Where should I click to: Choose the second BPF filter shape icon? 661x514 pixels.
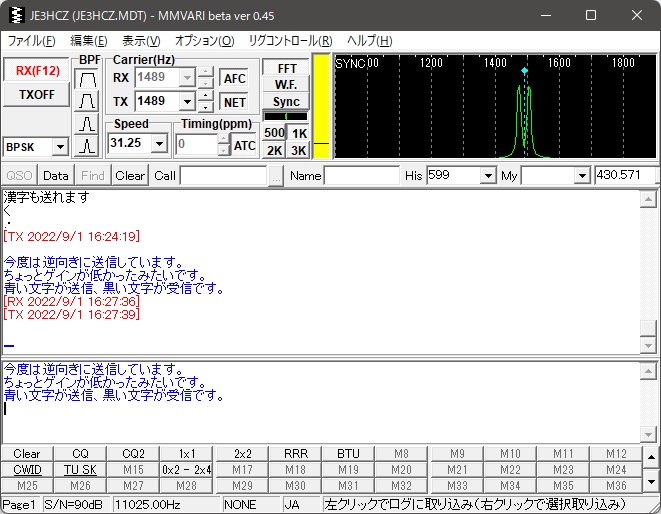[88, 101]
